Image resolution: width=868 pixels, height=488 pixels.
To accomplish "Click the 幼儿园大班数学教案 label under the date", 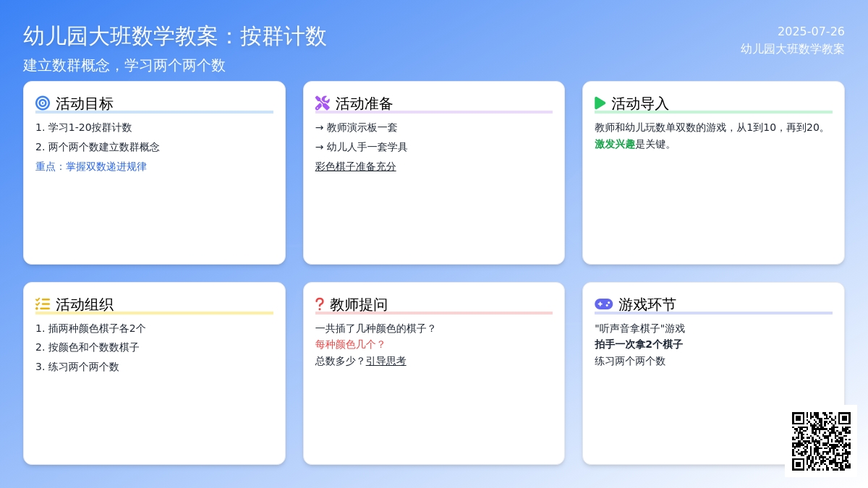I will 793,49.
